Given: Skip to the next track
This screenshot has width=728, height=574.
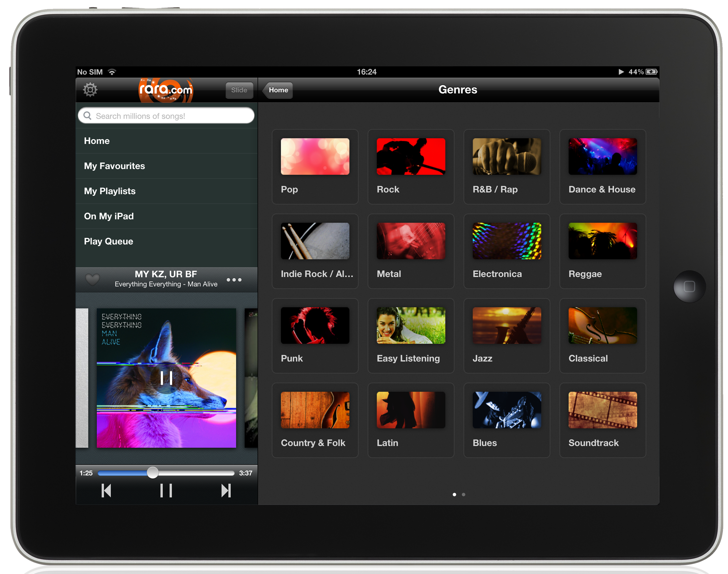Looking at the screenshot, I should [226, 491].
